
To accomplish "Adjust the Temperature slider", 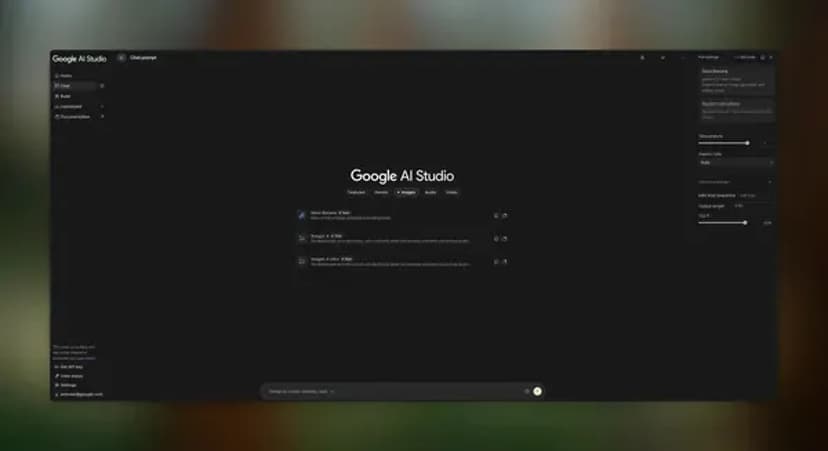I will click(723, 143).
